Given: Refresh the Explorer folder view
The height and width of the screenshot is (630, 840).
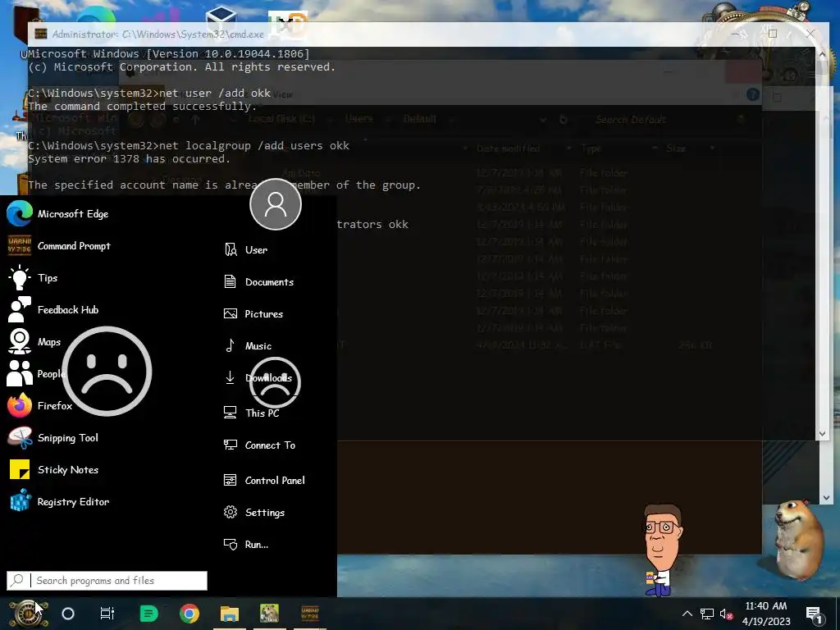Looking at the screenshot, I should click(x=563, y=120).
